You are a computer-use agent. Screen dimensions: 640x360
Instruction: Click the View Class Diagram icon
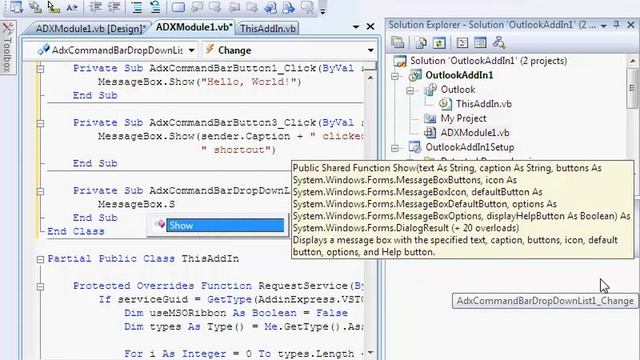[499, 42]
